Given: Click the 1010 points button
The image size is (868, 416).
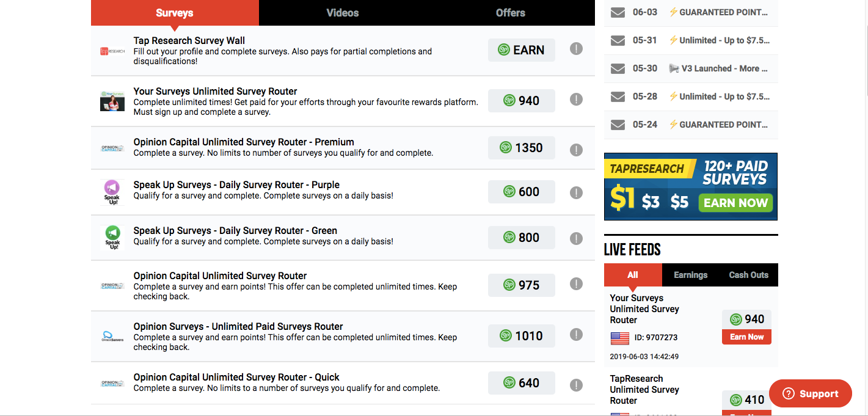Looking at the screenshot, I should coord(522,336).
